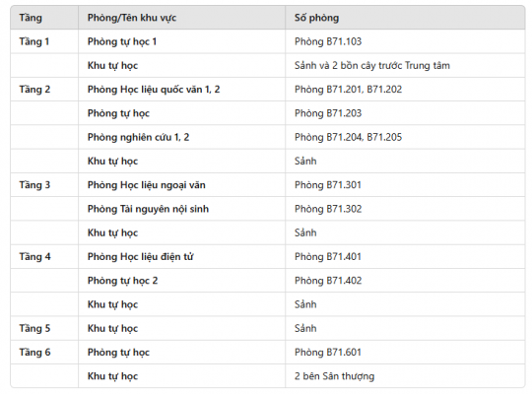Image resolution: width=532 pixels, height=394 pixels.
Task: Click the Tầng column header
Action: pos(31,18)
